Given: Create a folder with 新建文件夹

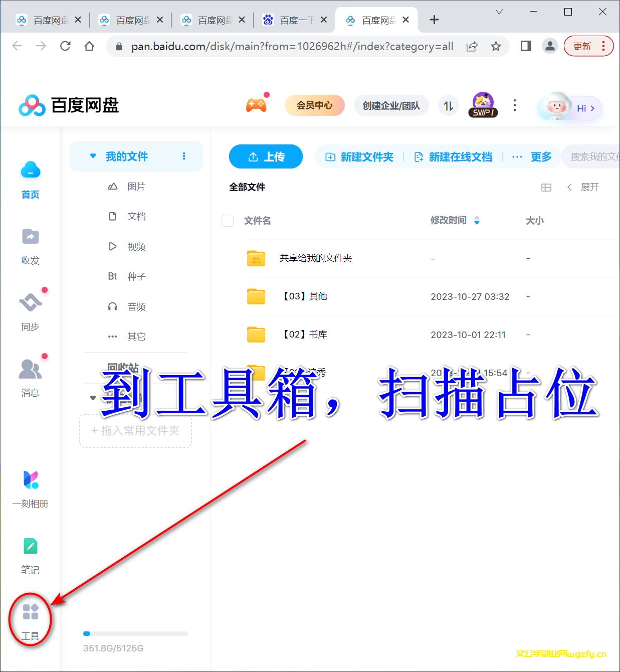Looking at the screenshot, I should tap(359, 157).
